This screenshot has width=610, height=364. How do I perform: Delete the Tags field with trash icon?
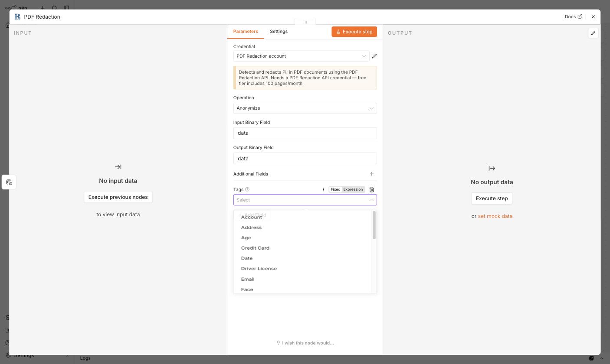(x=372, y=189)
